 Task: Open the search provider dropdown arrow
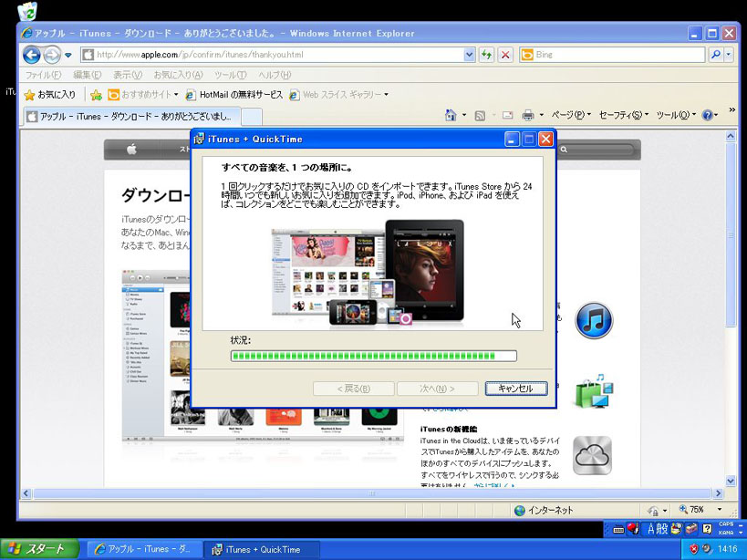tap(728, 55)
